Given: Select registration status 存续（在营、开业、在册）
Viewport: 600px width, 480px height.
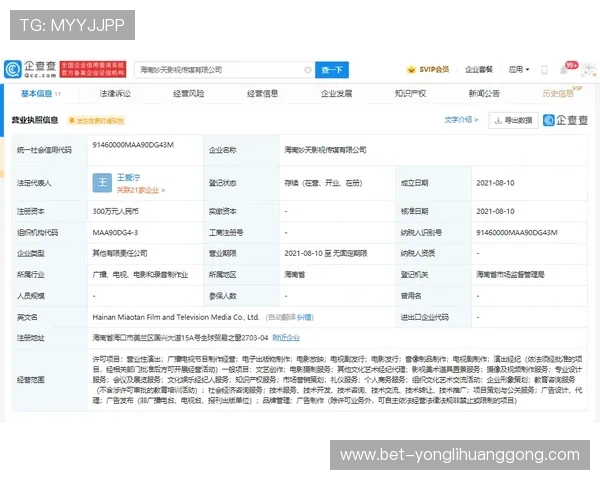Looking at the screenshot, I should point(323,183).
